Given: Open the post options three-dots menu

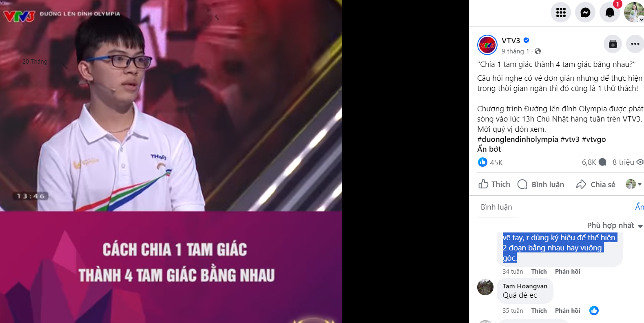Looking at the screenshot, I should 635,44.
